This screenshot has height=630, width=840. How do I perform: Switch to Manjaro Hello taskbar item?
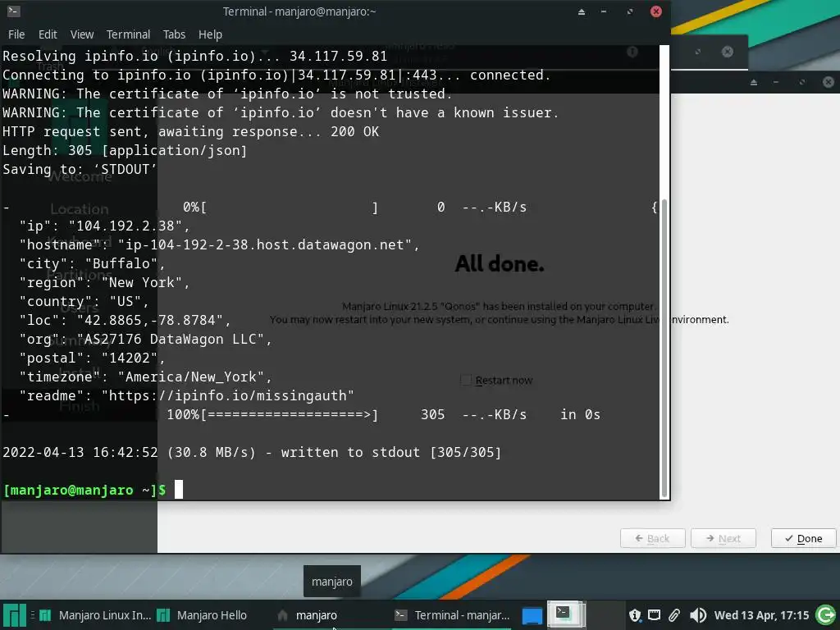pyautogui.click(x=203, y=615)
